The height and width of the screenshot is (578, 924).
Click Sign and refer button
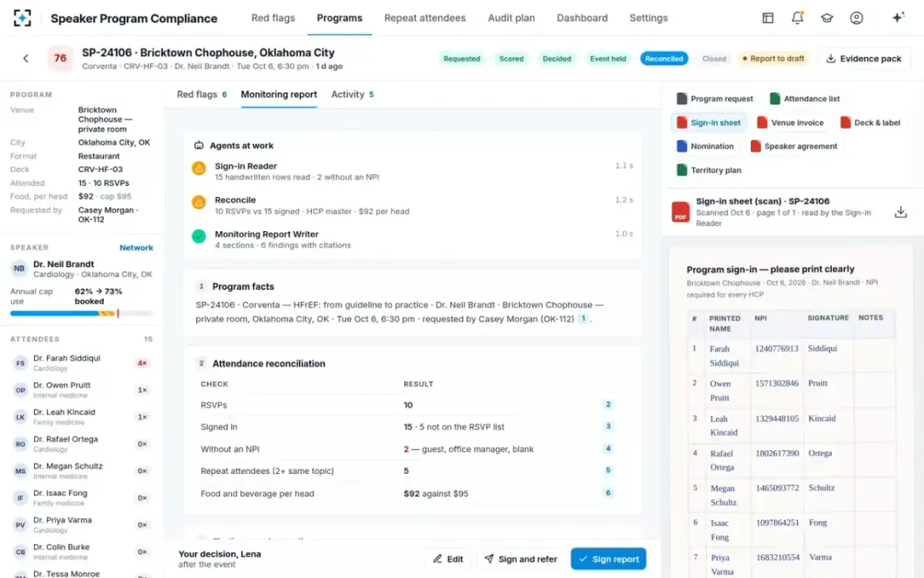521,559
